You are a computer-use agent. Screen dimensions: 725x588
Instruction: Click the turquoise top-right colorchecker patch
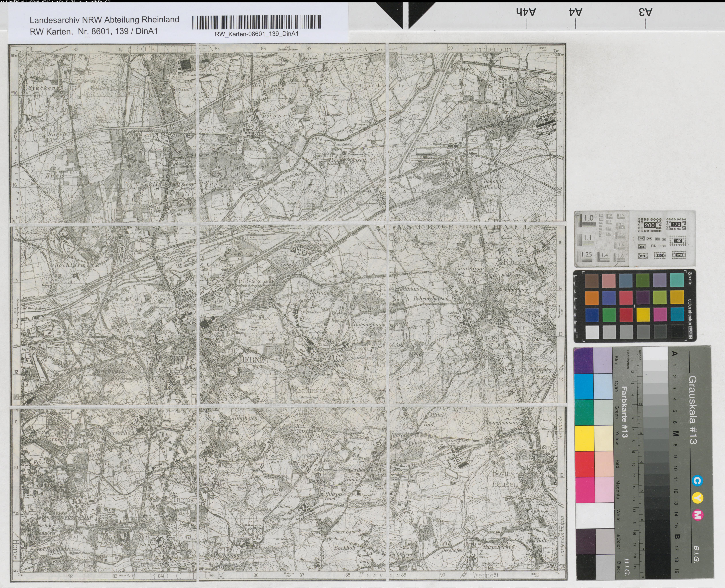click(677, 280)
